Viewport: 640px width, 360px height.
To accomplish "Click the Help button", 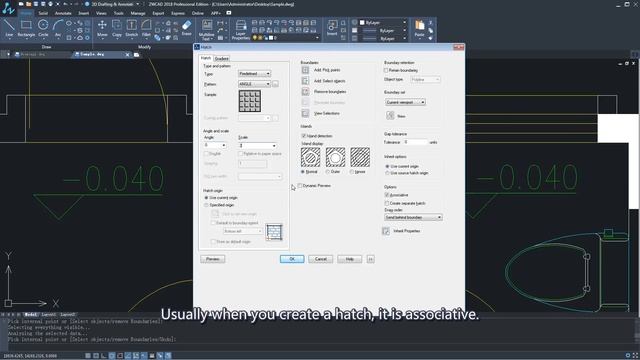I will point(349,259).
